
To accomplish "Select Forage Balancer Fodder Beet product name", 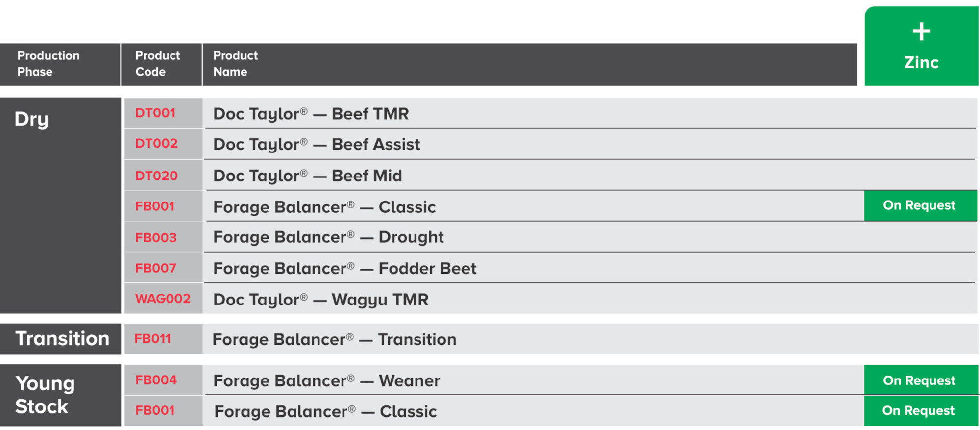I will click(345, 269).
